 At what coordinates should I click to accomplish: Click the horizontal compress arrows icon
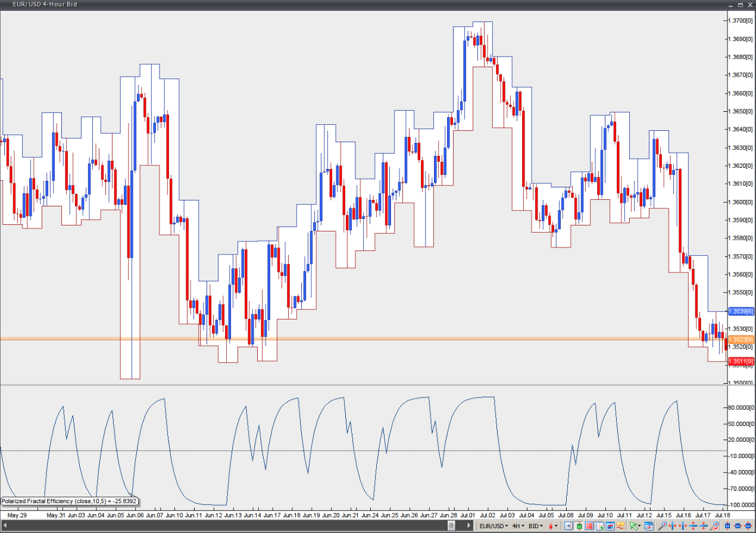[673, 526]
